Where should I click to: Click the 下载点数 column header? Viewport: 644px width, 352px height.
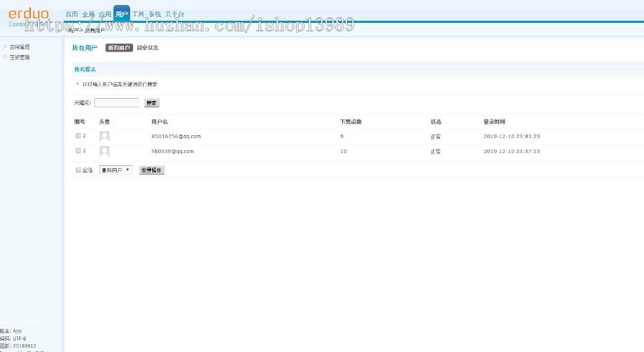(x=351, y=122)
